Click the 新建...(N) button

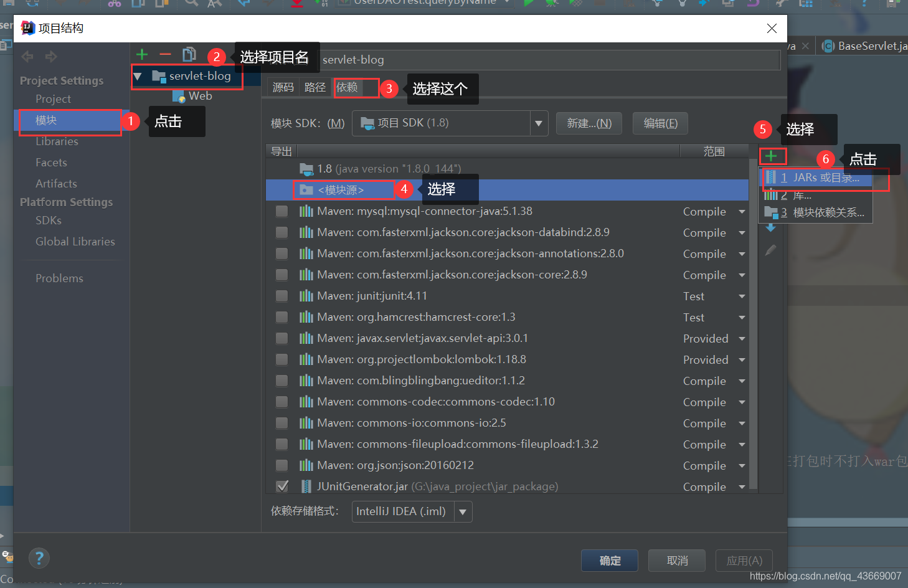pyautogui.click(x=589, y=123)
